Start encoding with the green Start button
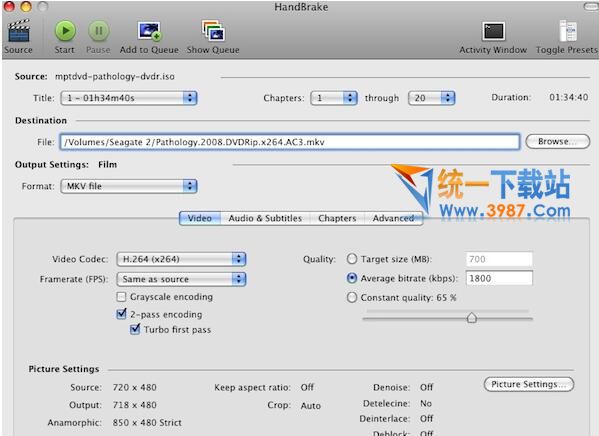Image resolution: width=599 pixels, height=436 pixels. coord(65,31)
